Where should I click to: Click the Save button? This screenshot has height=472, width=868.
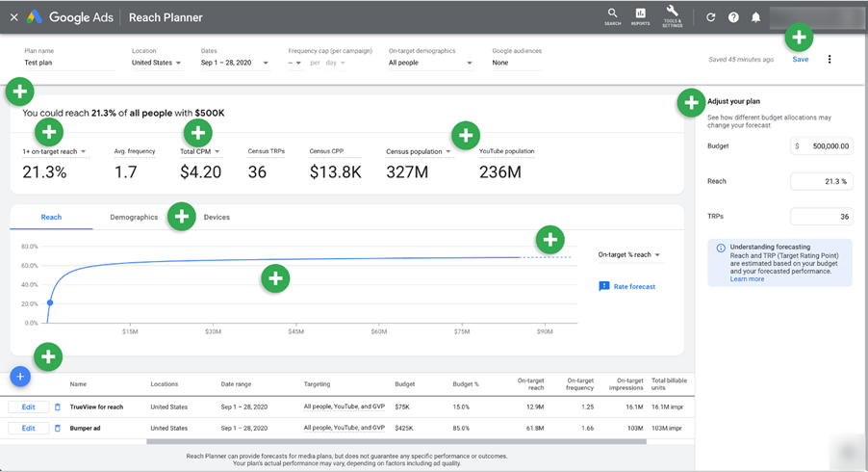(x=801, y=60)
